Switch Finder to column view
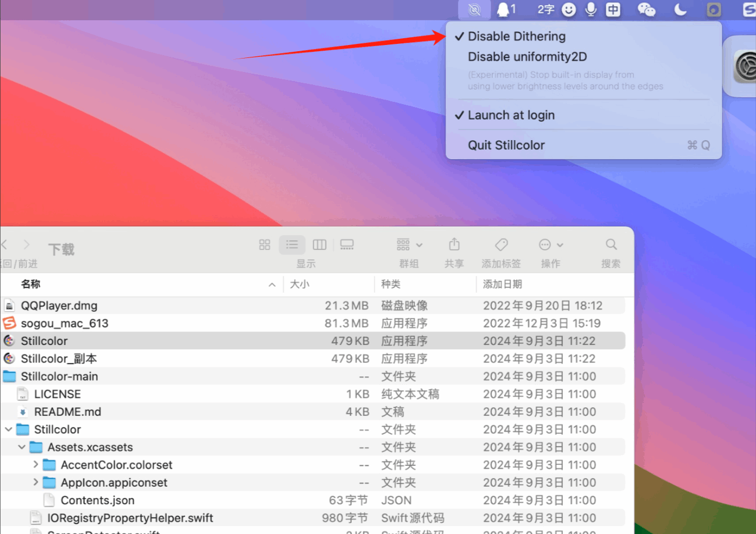Image resolution: width=756 pixels, height=534 pixels. click(319, 245)
